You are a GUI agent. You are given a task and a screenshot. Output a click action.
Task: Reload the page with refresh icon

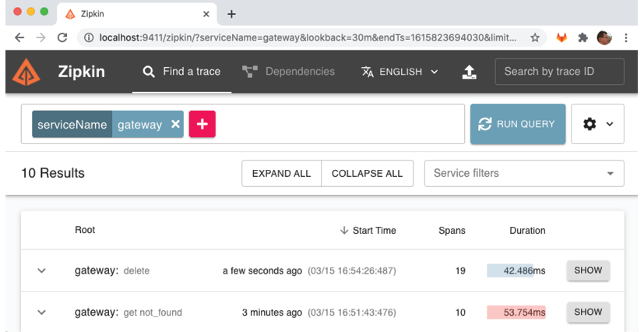[x=62, y=38]
